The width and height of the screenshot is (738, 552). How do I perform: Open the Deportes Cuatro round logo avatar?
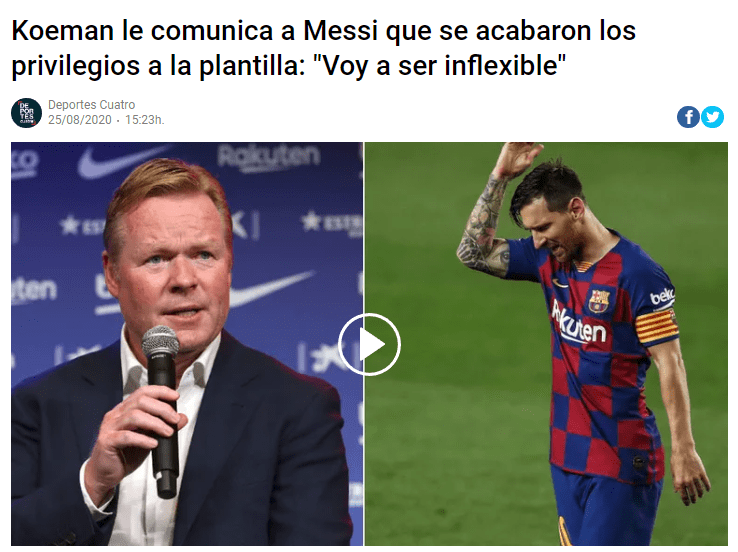[x=26, y=113]
